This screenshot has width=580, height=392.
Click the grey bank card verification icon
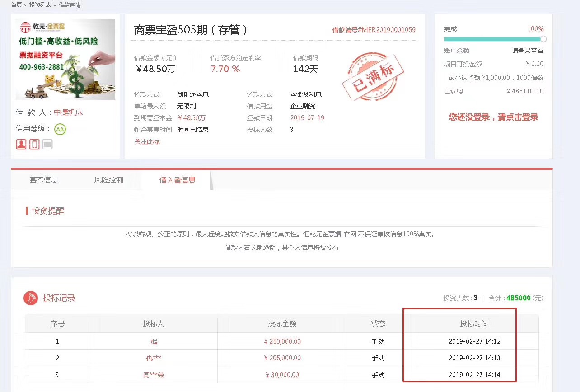coord(47,144)
